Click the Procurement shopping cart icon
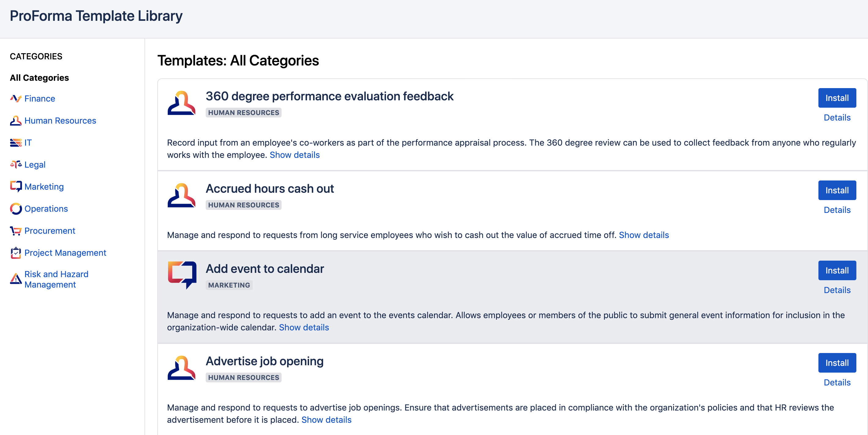 [x=16, y=231]
